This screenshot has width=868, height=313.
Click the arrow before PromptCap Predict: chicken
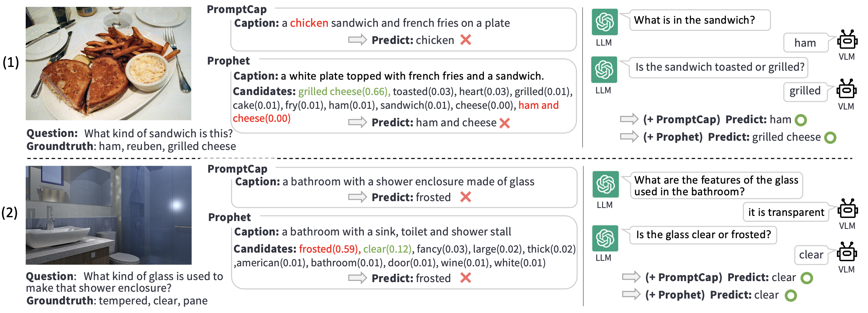click(358, 40)
